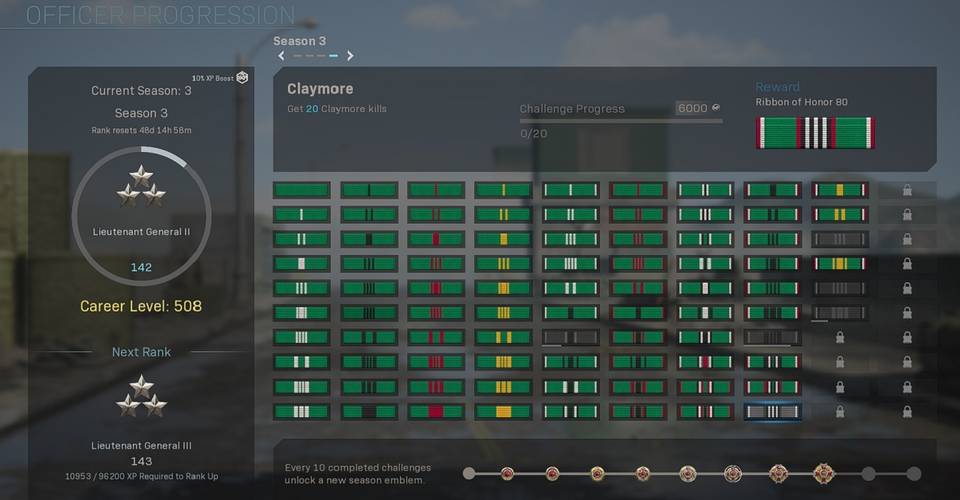960x500 pixels.
Task: Open the Ribbon of Honor 80 reward preview
Action: 815,133
